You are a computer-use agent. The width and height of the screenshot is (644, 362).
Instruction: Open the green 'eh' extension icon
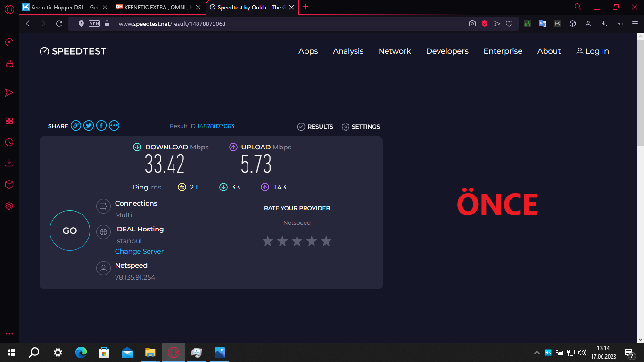pyautogui.click(x=528, y=24)
